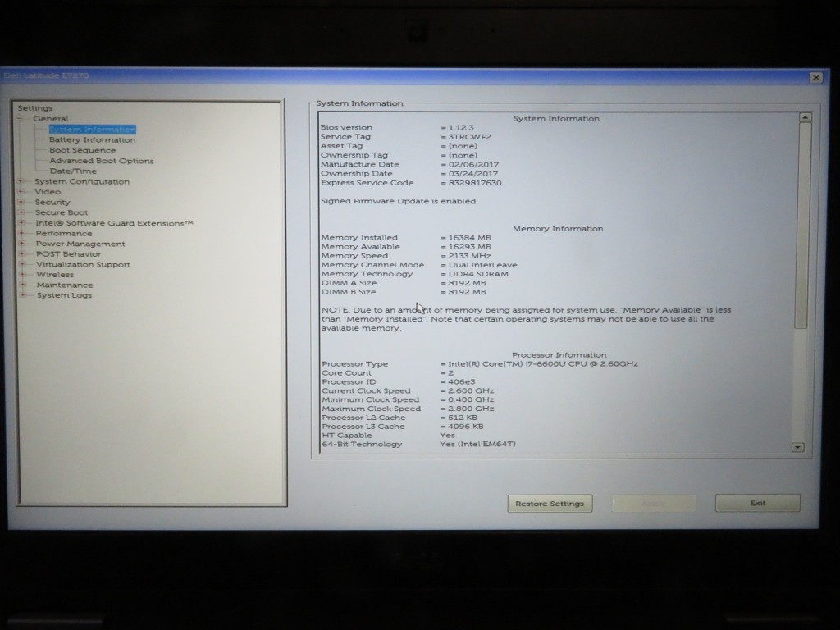Select the Maintenance category
Screen dimensions: 840x630
click(x=65, y=285)
